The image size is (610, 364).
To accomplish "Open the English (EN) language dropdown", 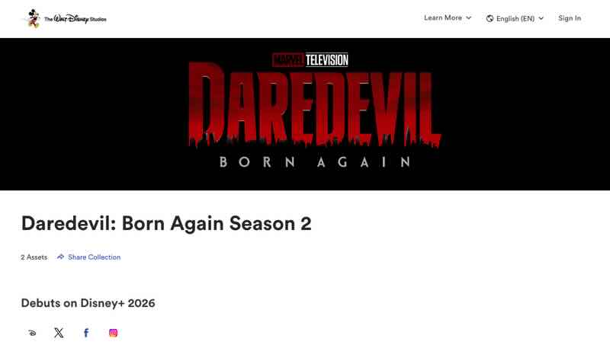I will tap(515, 18).
